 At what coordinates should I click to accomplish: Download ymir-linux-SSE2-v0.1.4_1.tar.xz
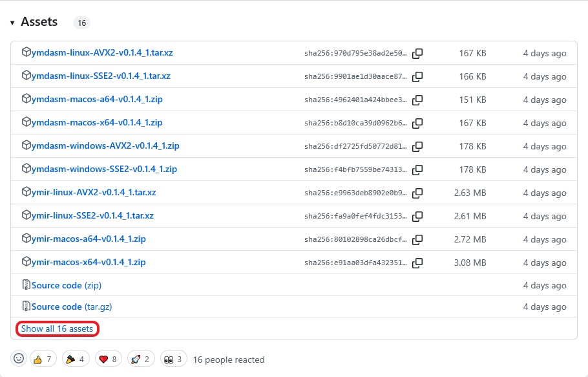tap(92, 216)
